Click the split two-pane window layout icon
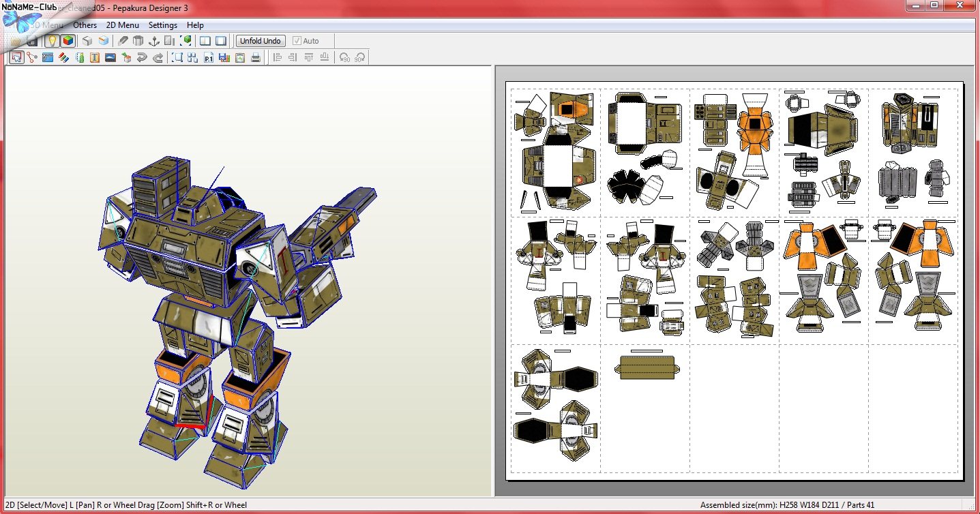This screenshot has height=514, width=980. point(205,41)
